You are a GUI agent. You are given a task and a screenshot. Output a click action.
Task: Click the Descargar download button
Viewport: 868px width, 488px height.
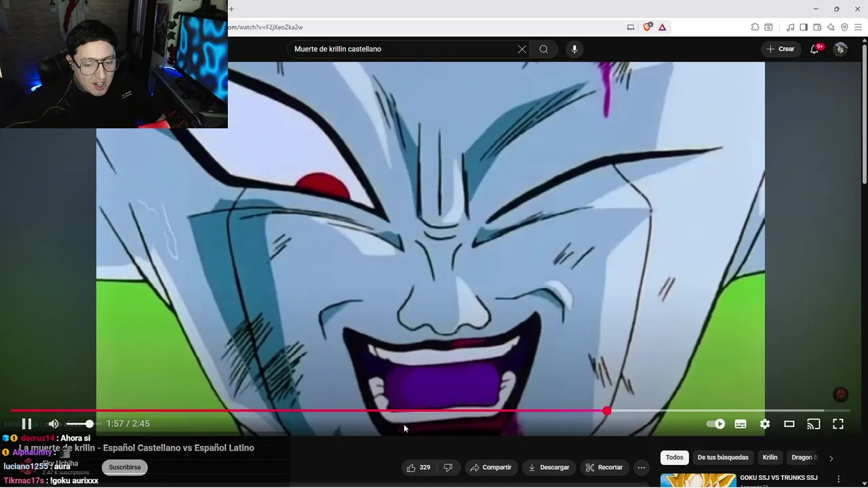[549, 467]
